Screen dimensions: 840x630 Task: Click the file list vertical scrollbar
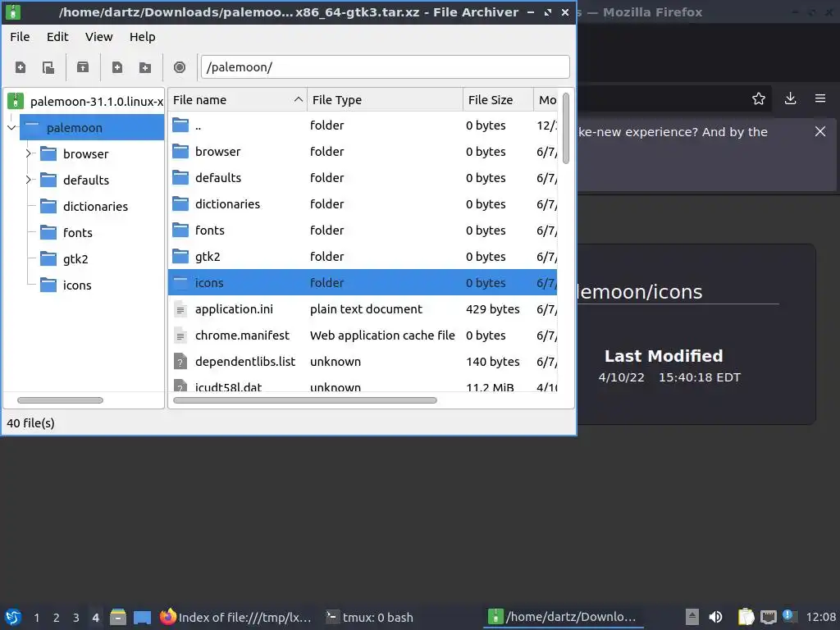click(566, 129)
